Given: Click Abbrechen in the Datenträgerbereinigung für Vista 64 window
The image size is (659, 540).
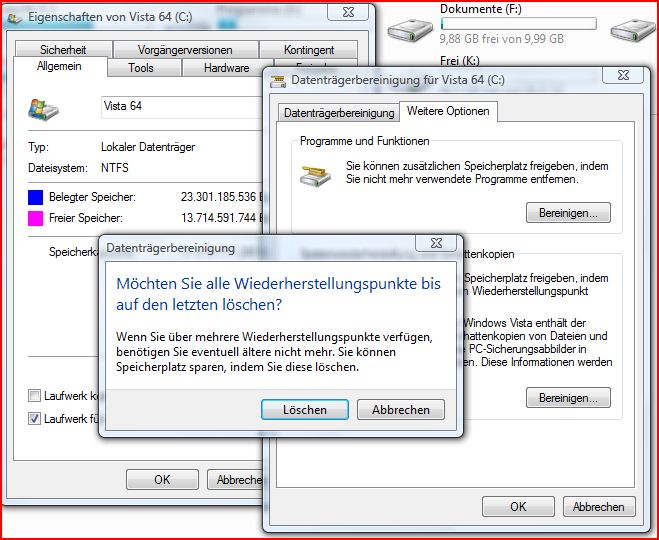Looking at the screenshot, I should pyautogui.click(x=598, y=506).
